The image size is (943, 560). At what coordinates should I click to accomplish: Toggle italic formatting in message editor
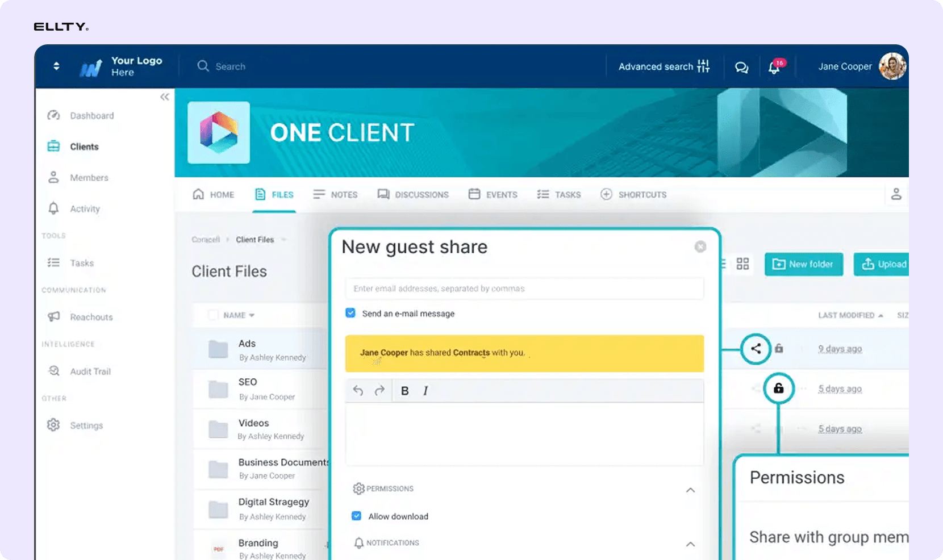(x=425, y=391)
